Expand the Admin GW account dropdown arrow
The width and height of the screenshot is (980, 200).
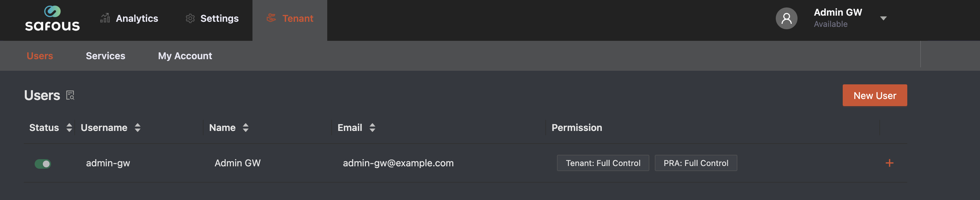883,18
